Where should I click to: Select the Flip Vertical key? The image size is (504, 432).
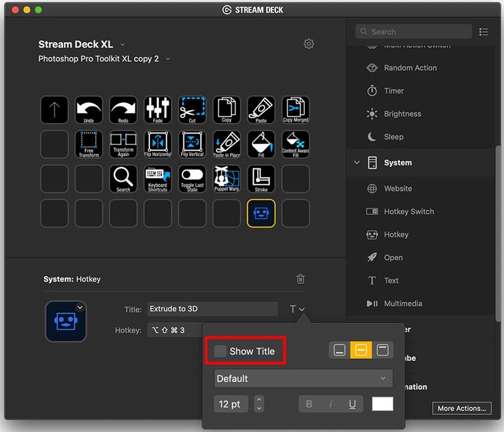click(192, 144)
